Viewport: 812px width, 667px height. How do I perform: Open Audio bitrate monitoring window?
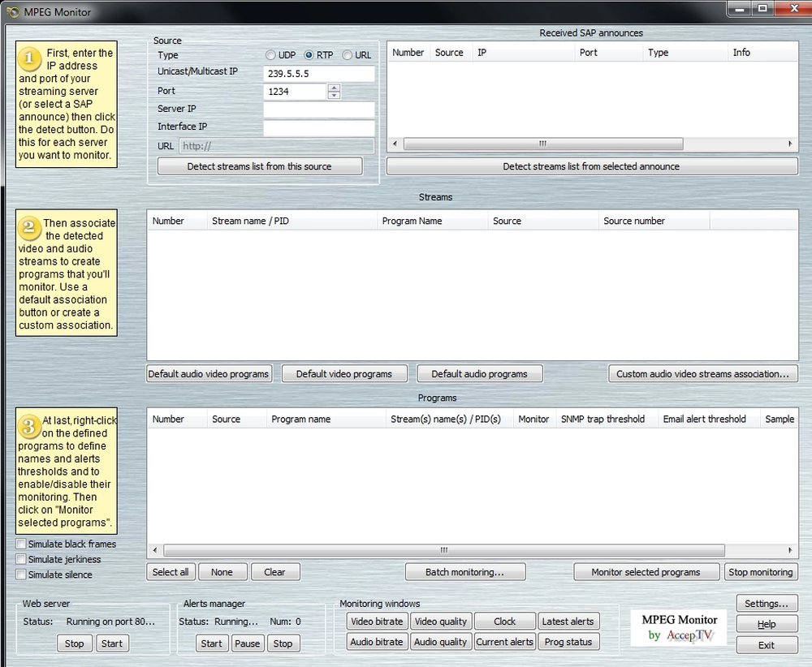(x=377, y=642)
